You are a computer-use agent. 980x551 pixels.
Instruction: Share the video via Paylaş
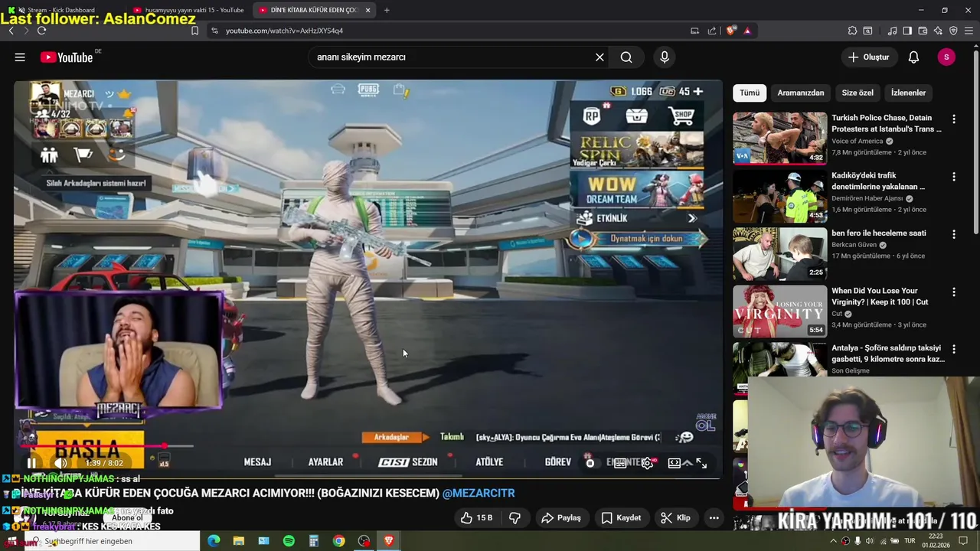click(x=561, y=518)
